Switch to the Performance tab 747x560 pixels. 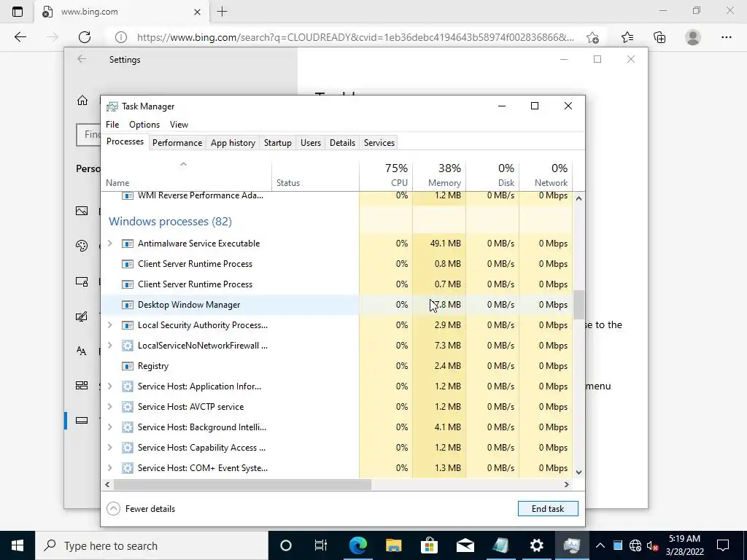pos(177,143)
